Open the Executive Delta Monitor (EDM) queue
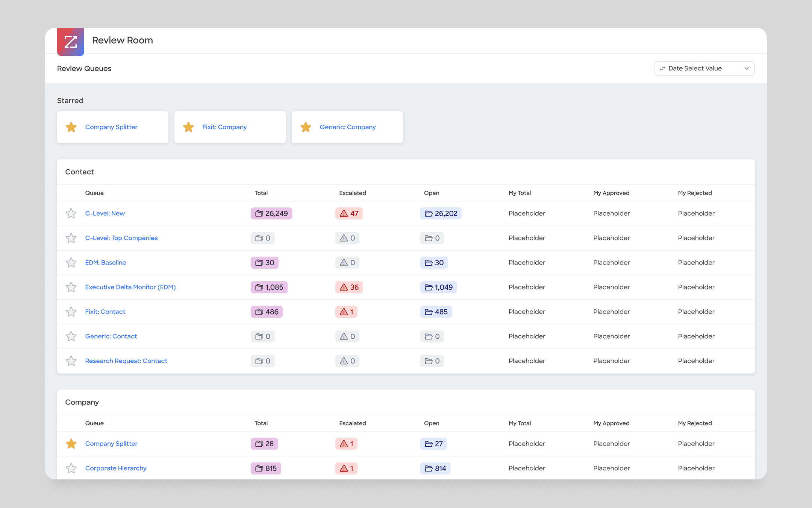812x508 pixels. [x=130, y=287]
